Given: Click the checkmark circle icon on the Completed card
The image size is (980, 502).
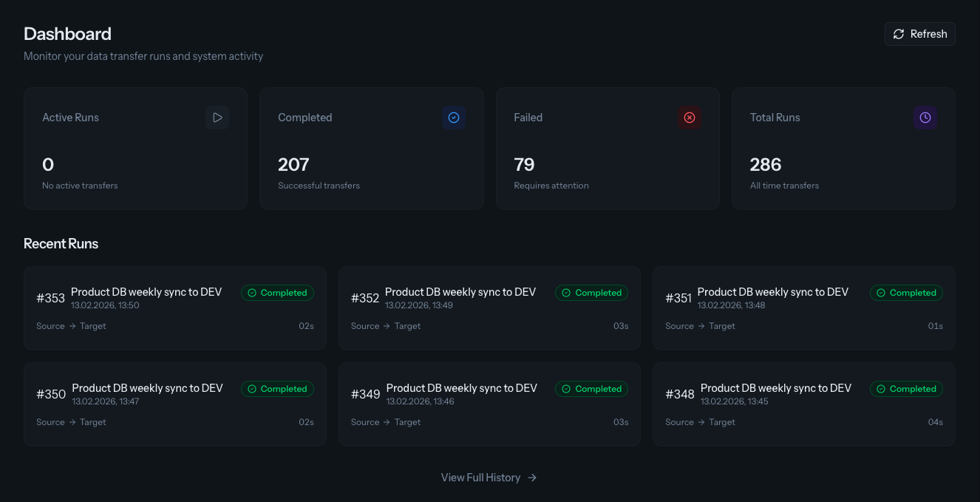Looking at the screenshot, I should point(454,118).
